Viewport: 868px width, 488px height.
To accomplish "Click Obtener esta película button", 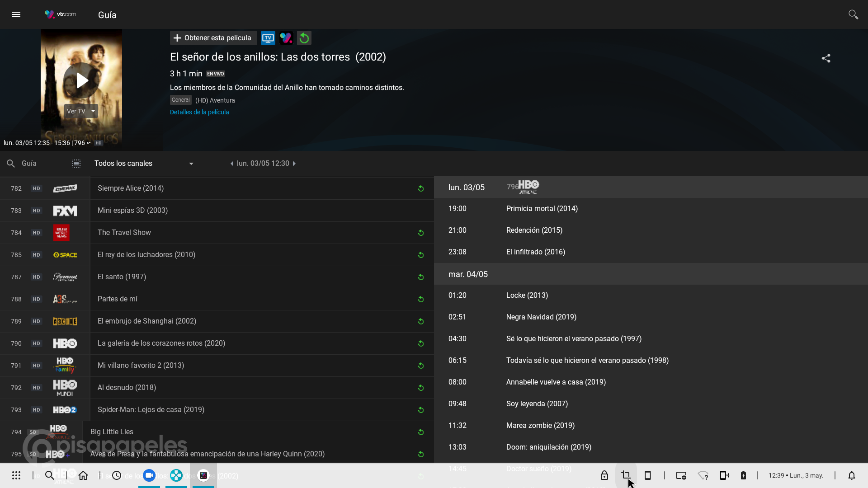I will [x=213, y=38].
